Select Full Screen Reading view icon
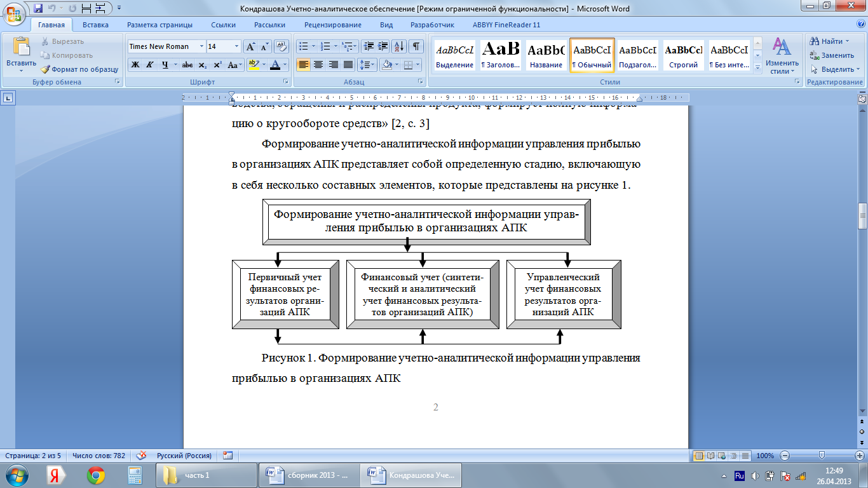The height and width of the screenshot is (488, 868). 710,456
